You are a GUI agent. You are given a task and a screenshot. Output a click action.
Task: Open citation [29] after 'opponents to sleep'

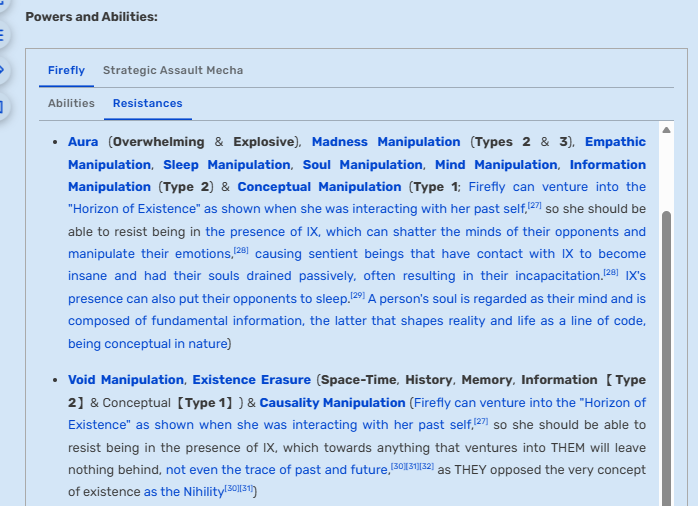[357, 295]
